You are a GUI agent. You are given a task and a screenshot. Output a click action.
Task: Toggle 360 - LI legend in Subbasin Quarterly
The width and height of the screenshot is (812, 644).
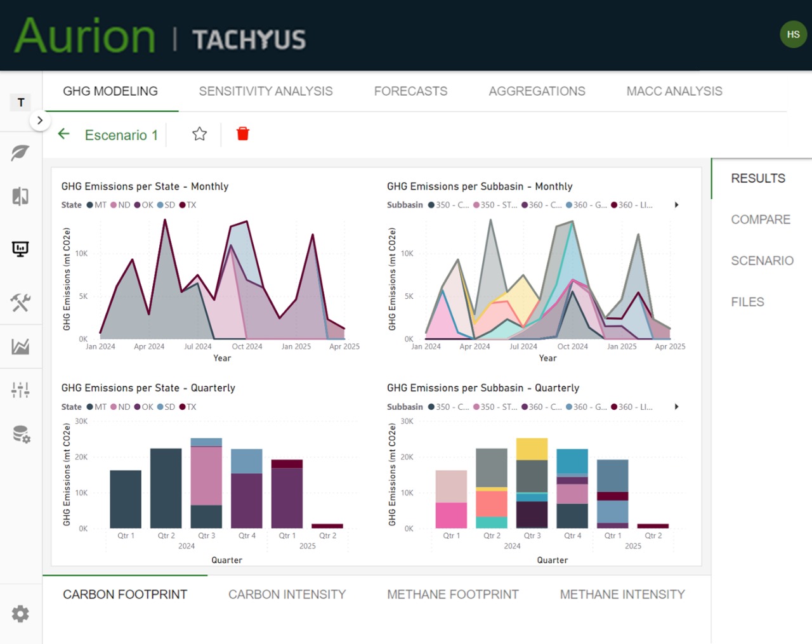click(x=632, y=407)
